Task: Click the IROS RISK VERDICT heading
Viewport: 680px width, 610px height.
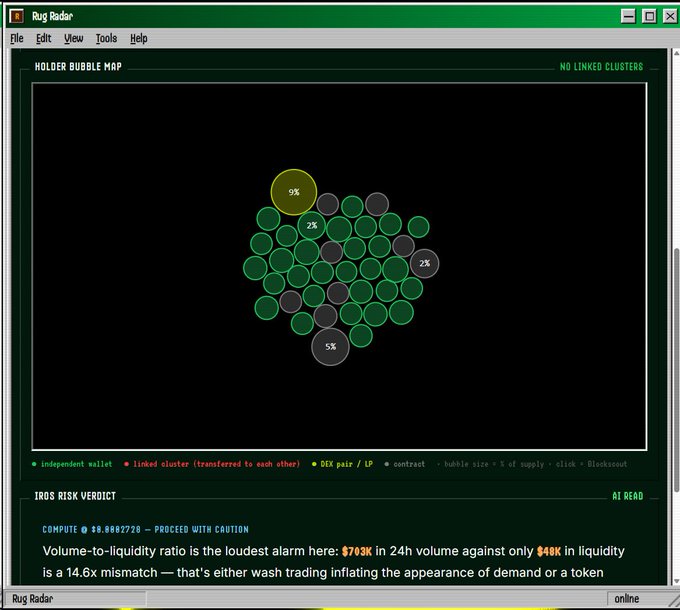Action: pyautogui.click(x=75, y=496)
